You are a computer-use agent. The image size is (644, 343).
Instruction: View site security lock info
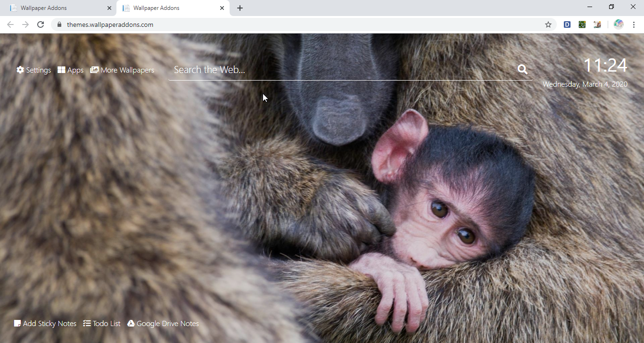(59, 24)
